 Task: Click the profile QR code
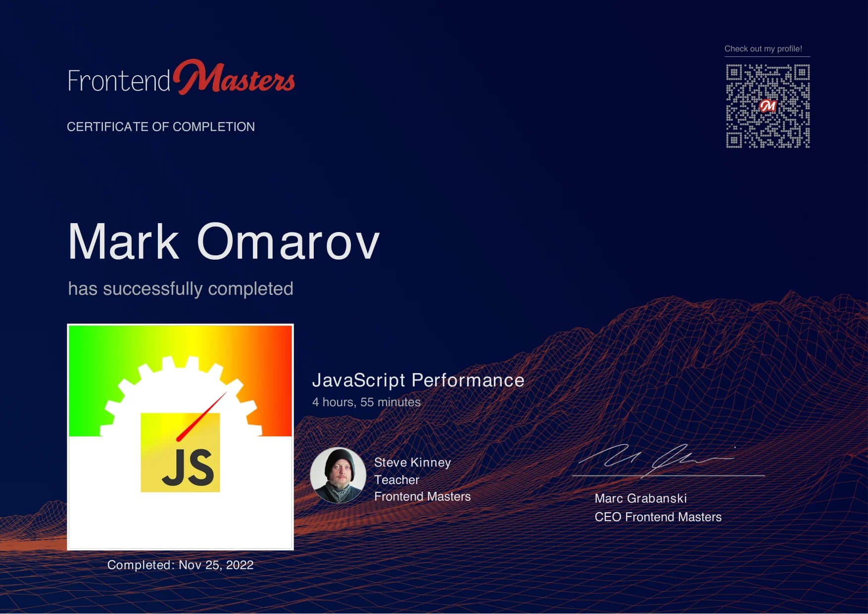tap(768, 106)
